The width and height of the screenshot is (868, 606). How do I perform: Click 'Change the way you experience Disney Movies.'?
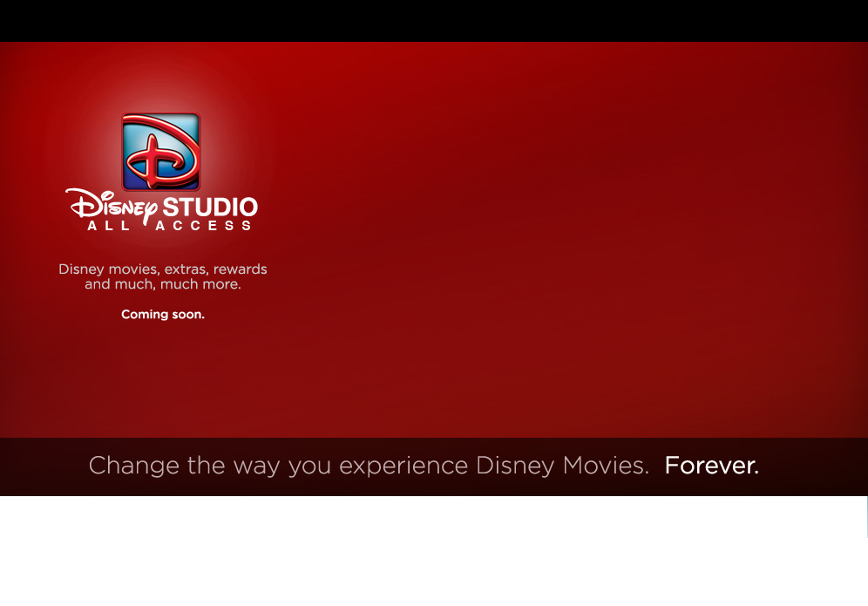click(369, 466)
